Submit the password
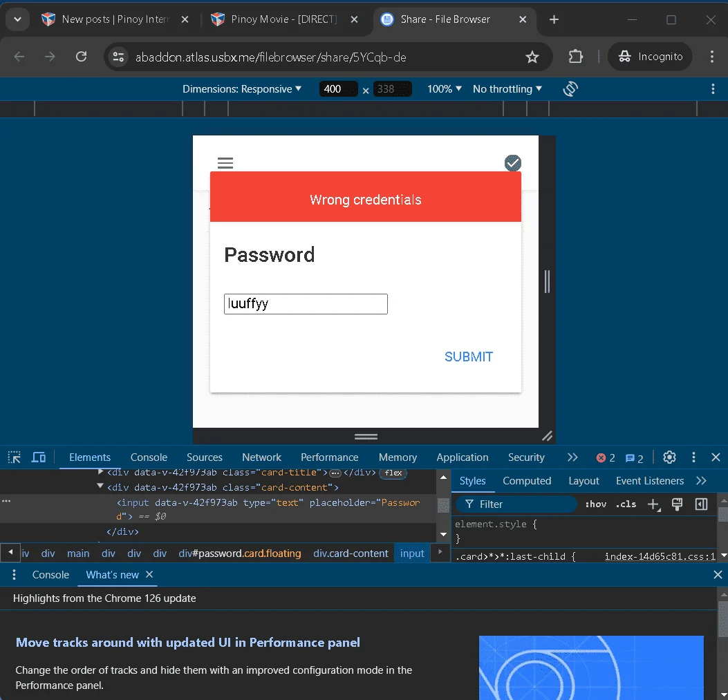Image resolution: width=728 pixels, height=700 pixels. (469, 357)
